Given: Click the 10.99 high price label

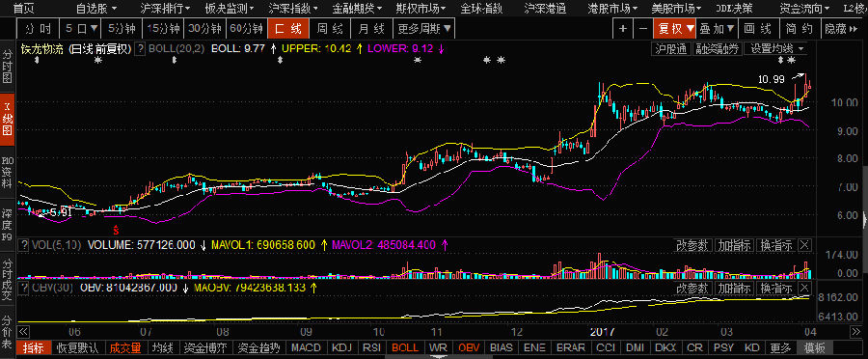Looking at the screenshot, I should [x=772, y=80].
